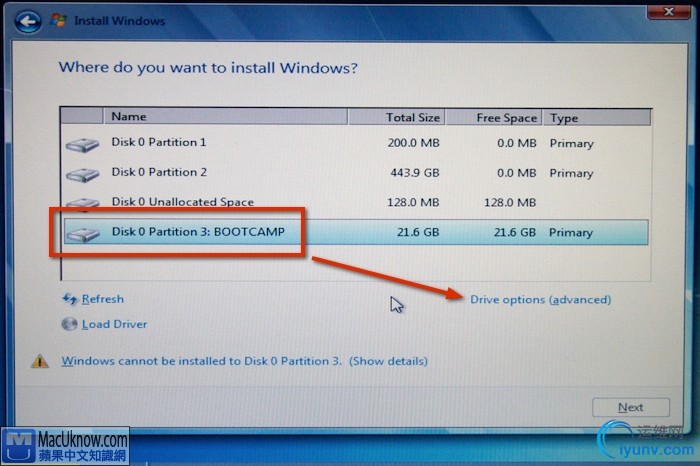Click drive icon for BOOTCAMP partition
The image size is (700, 466).
(x=83, y=234)
